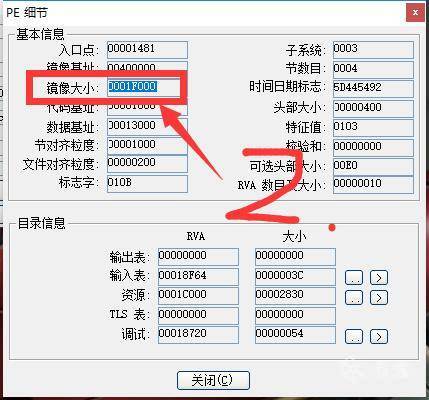This screenshot has width=429, height=400.
Task: Click the 可选头部大小 field 00E0
Action: (373, 166)
